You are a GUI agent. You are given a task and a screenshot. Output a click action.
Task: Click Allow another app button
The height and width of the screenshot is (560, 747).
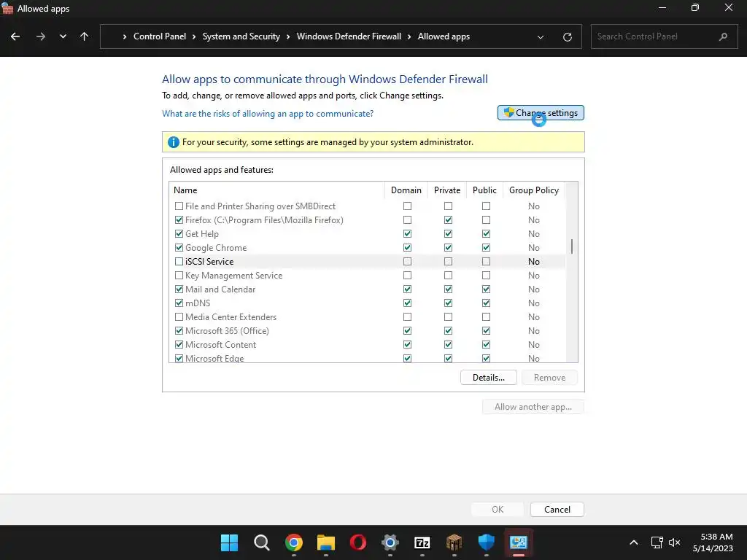click(533, 407)
